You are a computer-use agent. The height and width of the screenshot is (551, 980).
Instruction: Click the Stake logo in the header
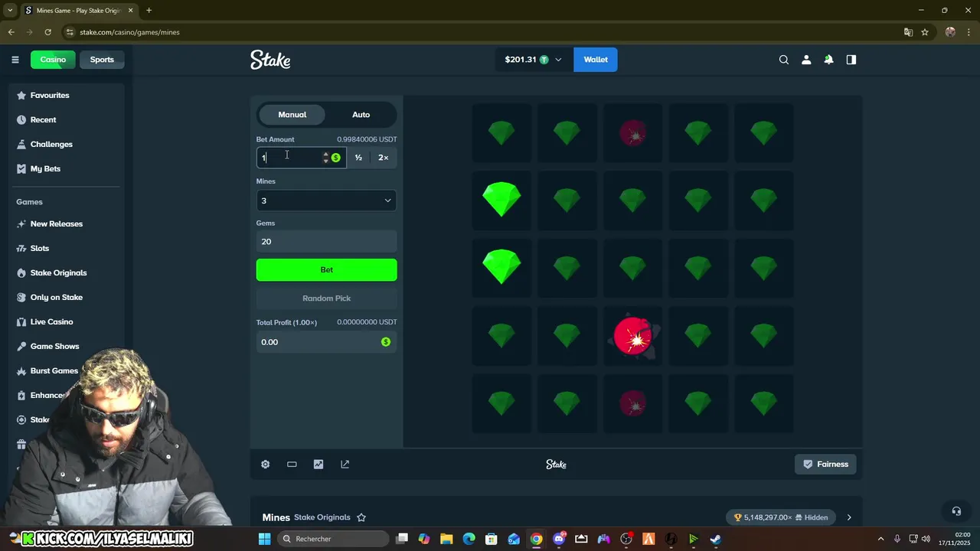coord(270,60)
